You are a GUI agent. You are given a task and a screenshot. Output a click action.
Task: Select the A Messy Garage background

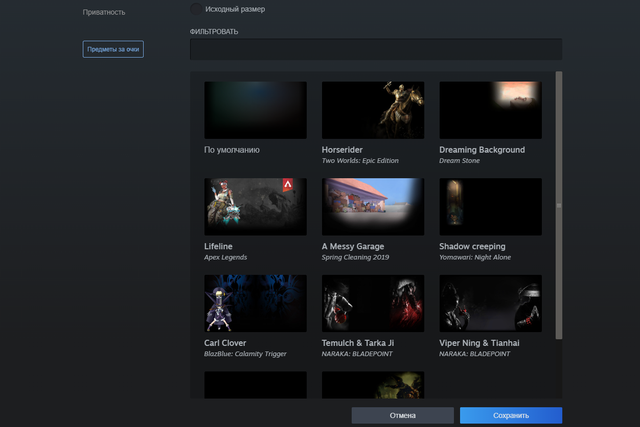pyautogui.click(x=373, y=207)
